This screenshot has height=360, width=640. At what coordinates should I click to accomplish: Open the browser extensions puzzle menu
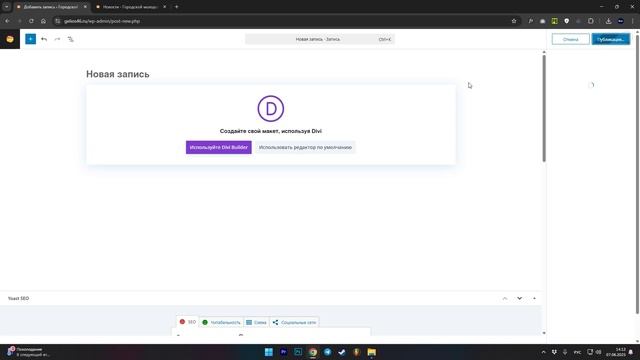[x=591, y=21]
